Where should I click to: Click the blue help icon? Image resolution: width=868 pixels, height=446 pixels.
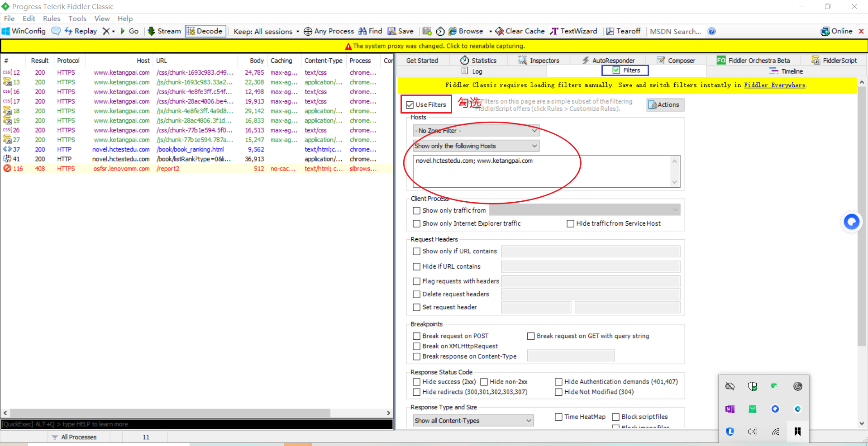[x=712, y=31]
